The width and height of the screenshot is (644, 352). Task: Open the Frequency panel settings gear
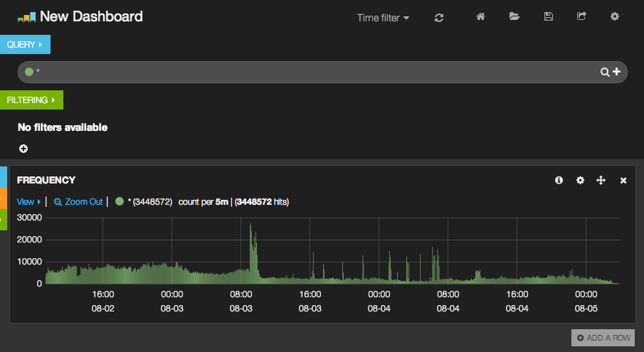point(580,180)
